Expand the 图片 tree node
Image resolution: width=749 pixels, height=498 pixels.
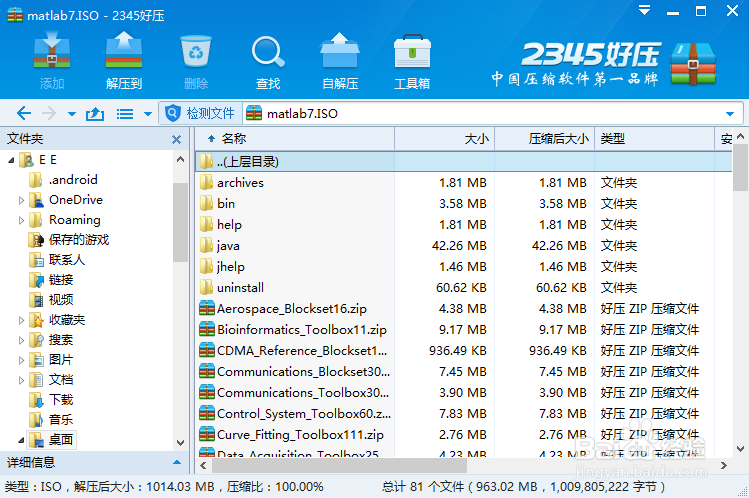click(x=21, y=360)
